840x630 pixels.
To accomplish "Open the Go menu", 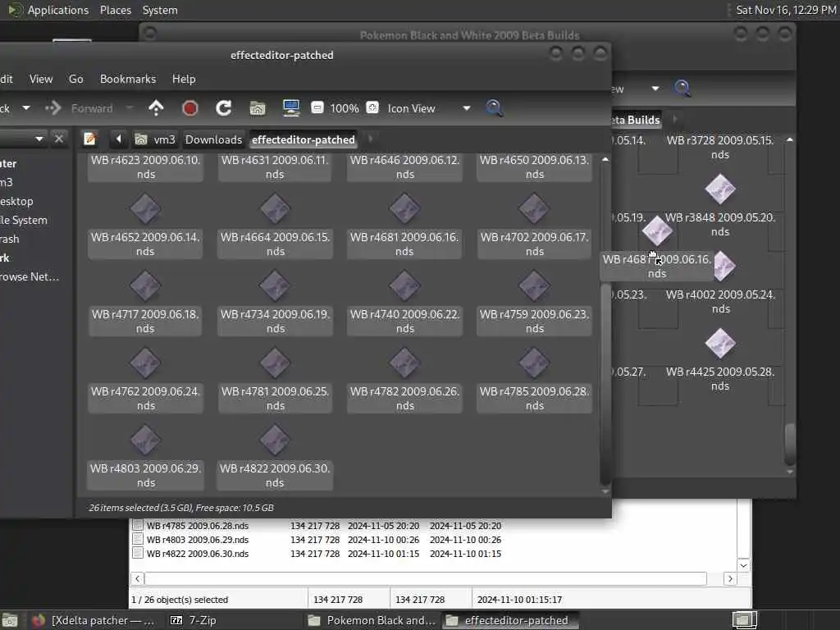I will tap(75, 79).
